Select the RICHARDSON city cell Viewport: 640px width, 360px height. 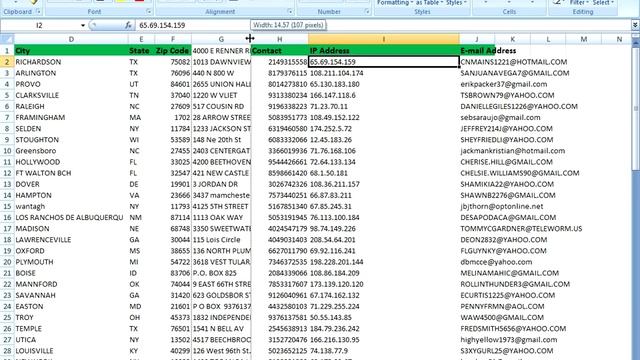[x=71, y=62]
